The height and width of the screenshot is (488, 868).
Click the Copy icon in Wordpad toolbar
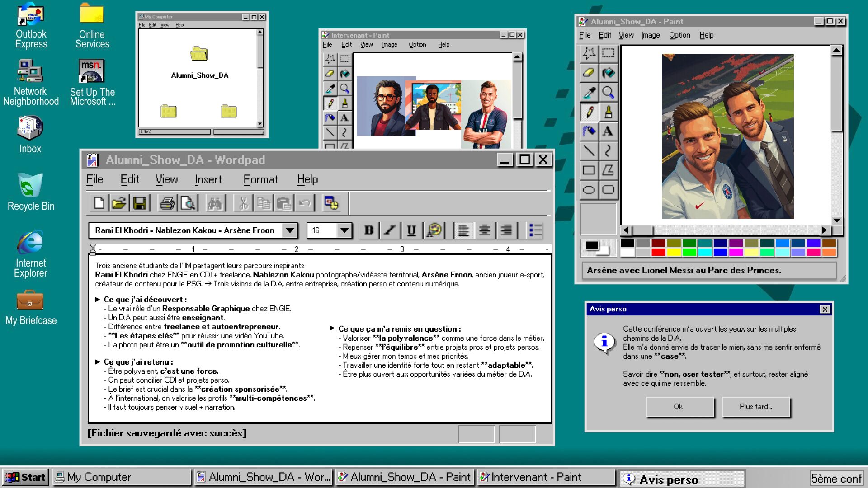coord(264,203)
